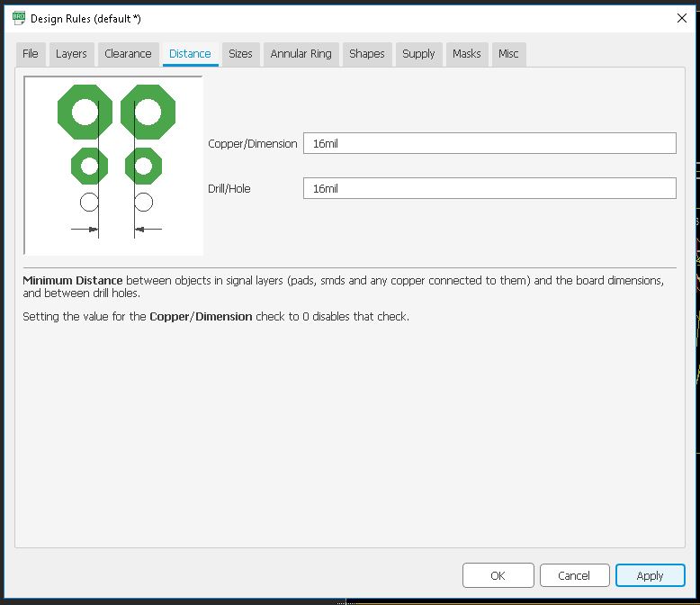Screen dimensions: 700x605
Task: Open the Annular Ring tab
Action: coord(301,54)
